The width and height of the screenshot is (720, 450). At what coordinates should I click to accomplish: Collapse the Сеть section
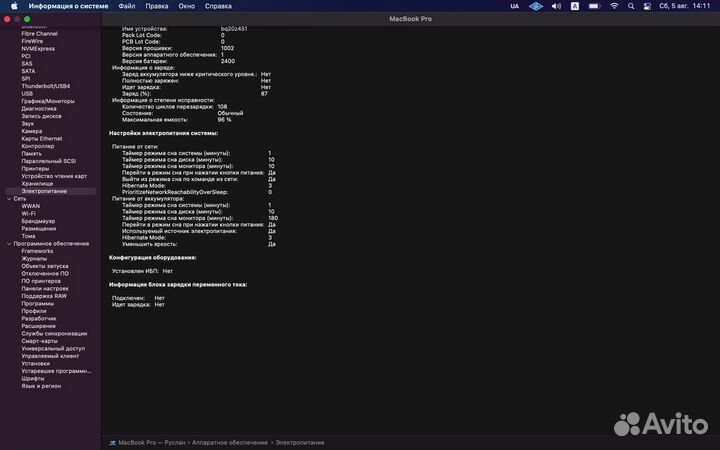(x=9, y=199)
